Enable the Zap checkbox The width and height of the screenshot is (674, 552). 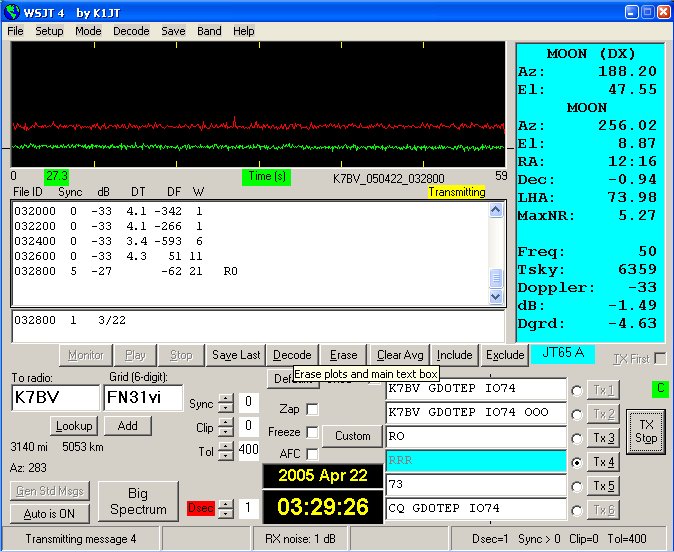point(313,409)
